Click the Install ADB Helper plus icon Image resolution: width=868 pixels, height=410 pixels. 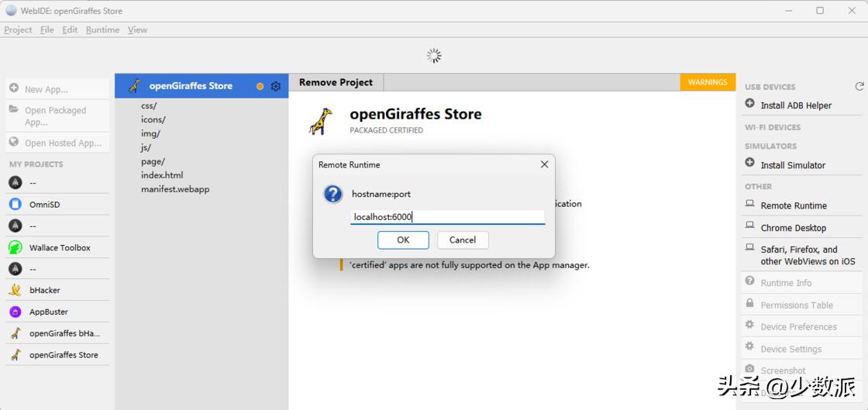click(749, 104)
